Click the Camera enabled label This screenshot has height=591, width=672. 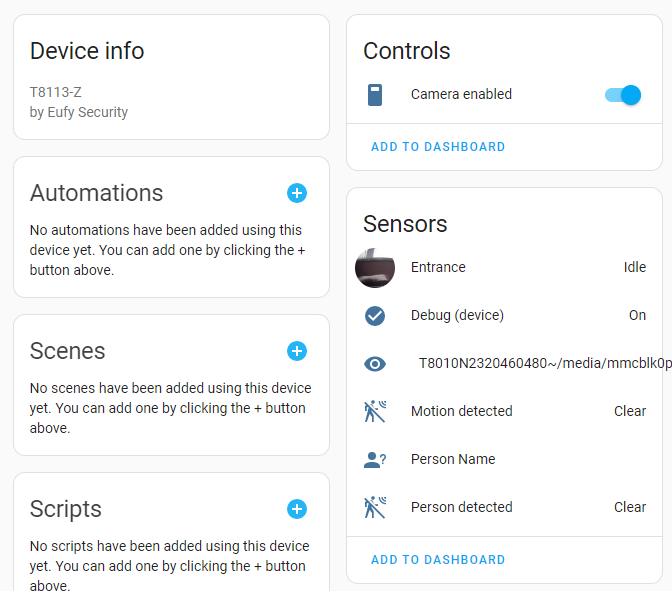pyautogui.click(x=461, y=95)
